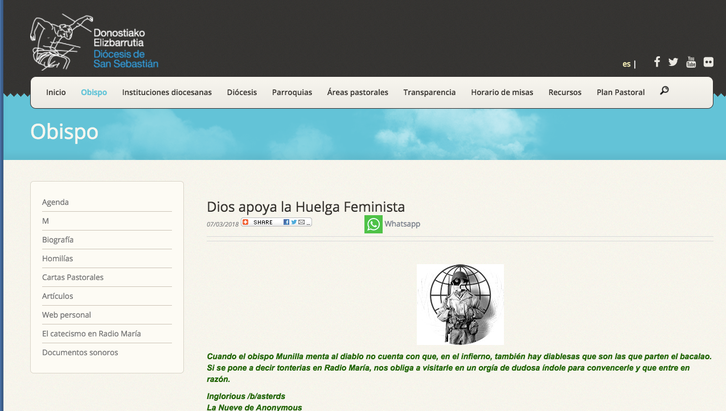Image resolution: width=726 pixels, height=411 pixels.
Task: Open the Plan Pastoral menu item
Action: [x=620, y=92]
